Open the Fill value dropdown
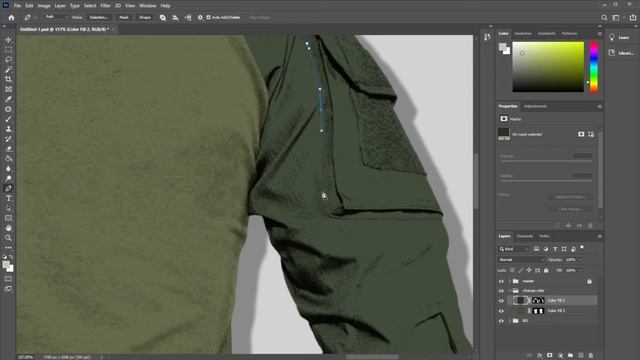 (x=580, y=270)
